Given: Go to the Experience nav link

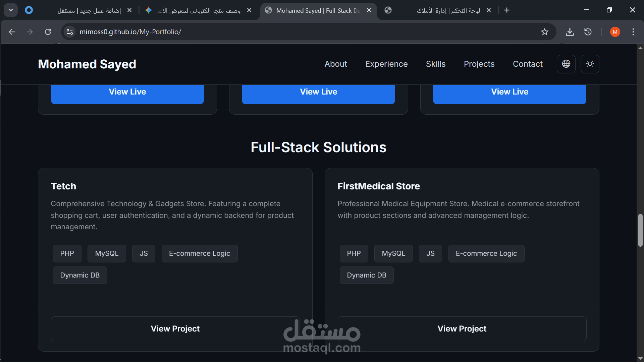Looking at the screenshot, I should click(386, 64).
